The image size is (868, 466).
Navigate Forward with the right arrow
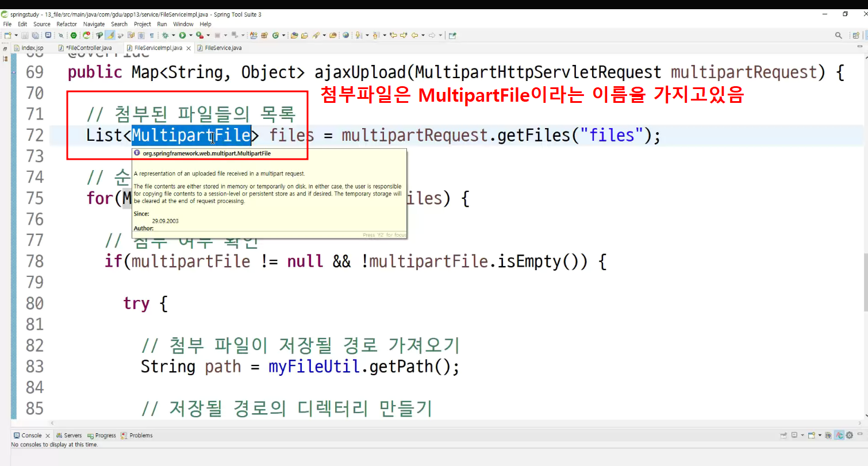click(x=432, y=35)
